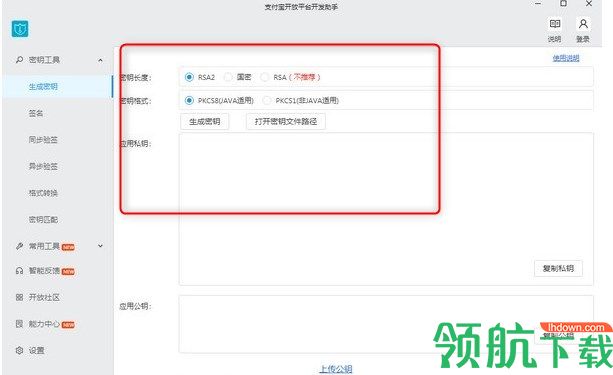Maximize the window
The image size is (613, 375).
point(563,4)
